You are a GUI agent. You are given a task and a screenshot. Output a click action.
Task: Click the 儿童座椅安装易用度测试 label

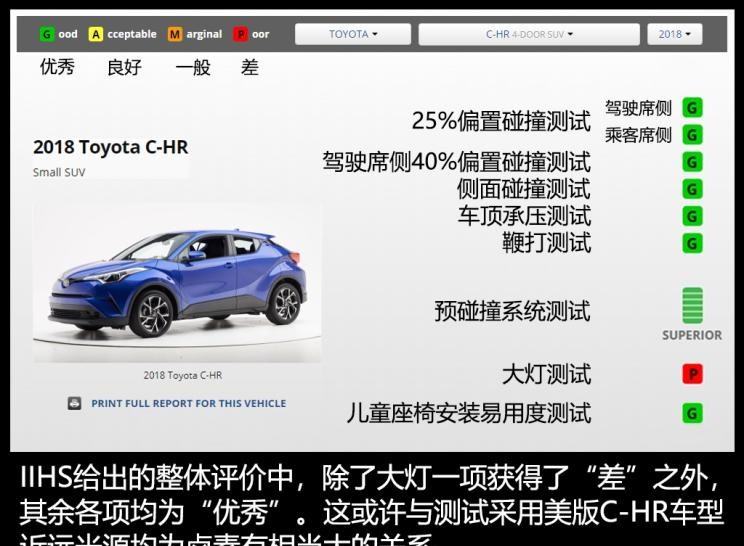pyautogui.click(x=469, y=413)
